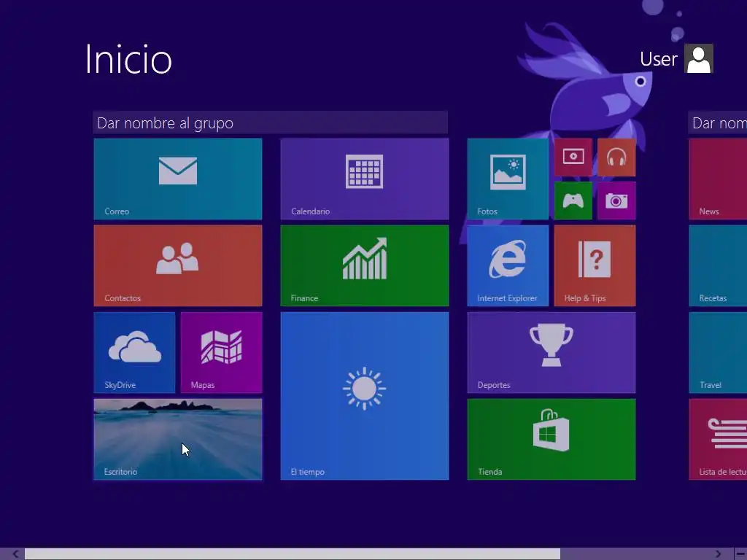Image resolution: width=747 pixels, height=560 pixels.
Task: Open the Contactos people tile
Action: click(178, 265)
